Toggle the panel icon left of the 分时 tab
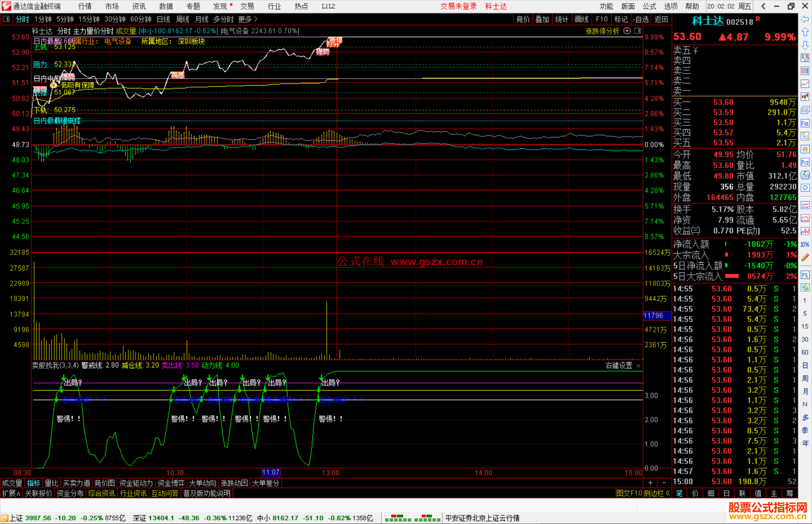Screen dimensions: 812x524 click(6, 19)
